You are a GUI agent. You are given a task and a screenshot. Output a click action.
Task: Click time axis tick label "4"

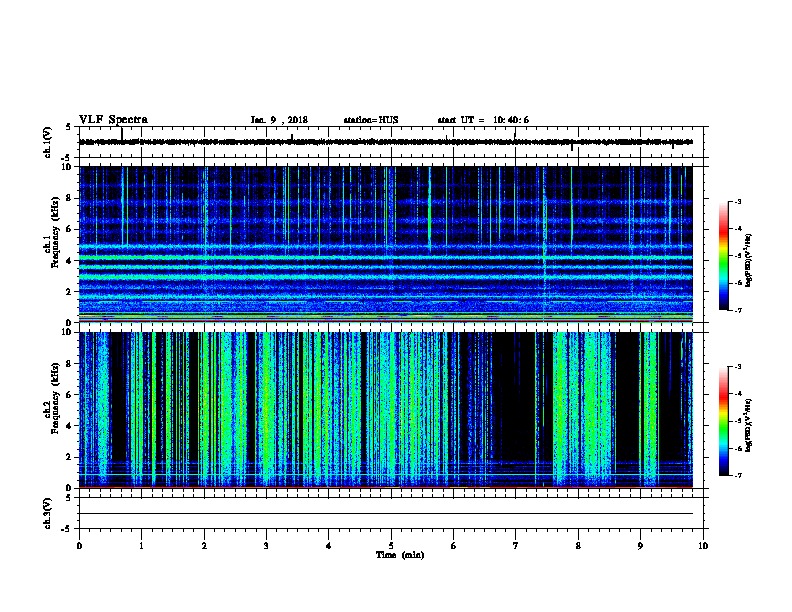tap(328, 546)
